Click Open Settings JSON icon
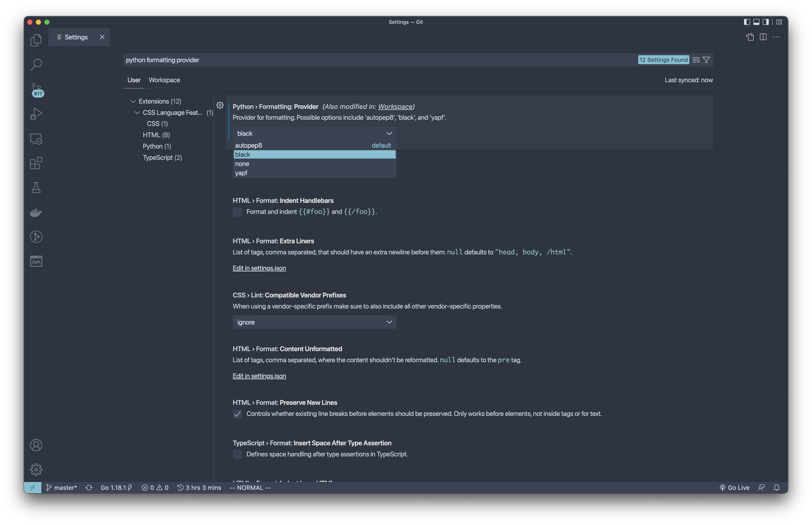Viewport: 812px width, 525px height. point(750,37)
